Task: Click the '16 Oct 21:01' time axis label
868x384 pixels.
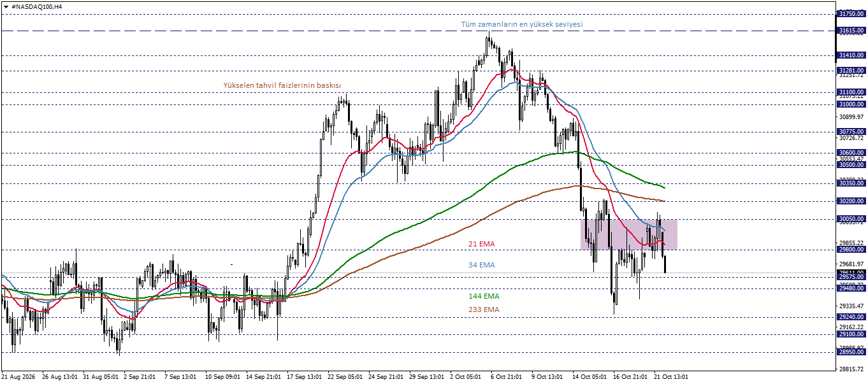Action: 632,377
